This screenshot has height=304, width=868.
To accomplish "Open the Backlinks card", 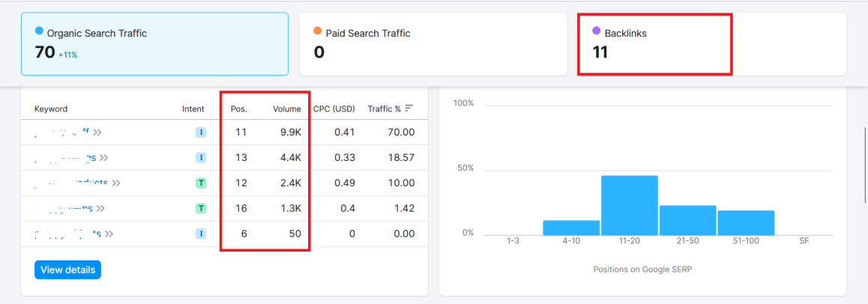I will pos(712,43).
